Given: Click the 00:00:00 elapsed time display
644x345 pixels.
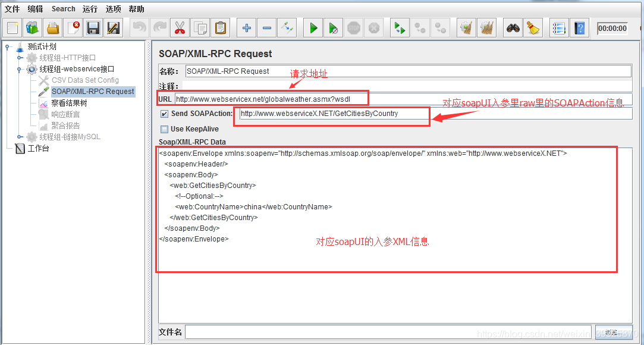Looking at the screenshot, I should point(612,29).
